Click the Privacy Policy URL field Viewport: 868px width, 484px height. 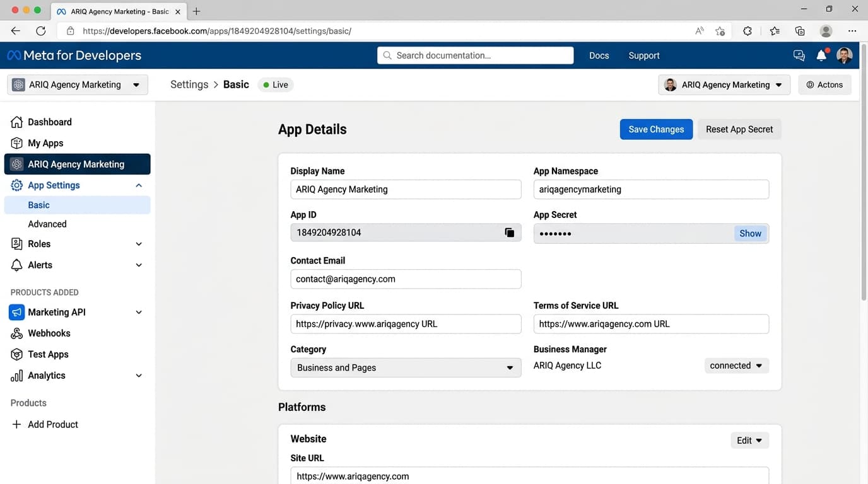pos(406,324)
